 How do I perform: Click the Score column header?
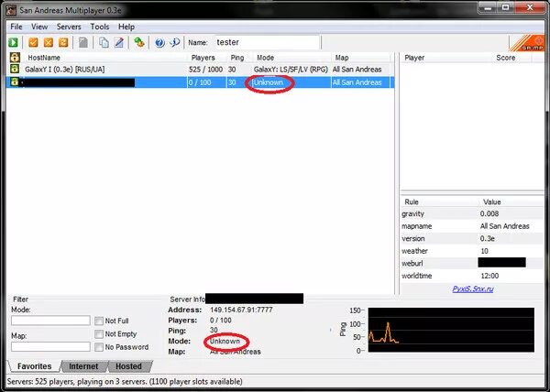(512, 58)
